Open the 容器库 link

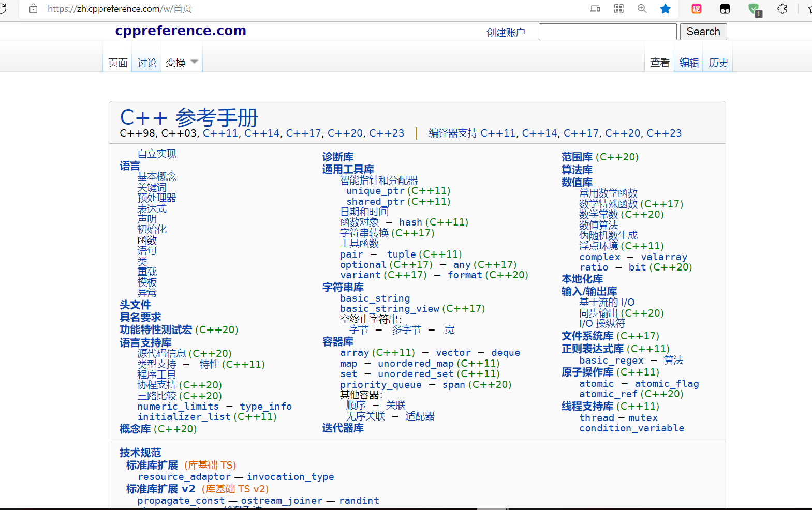click(338, 341)
